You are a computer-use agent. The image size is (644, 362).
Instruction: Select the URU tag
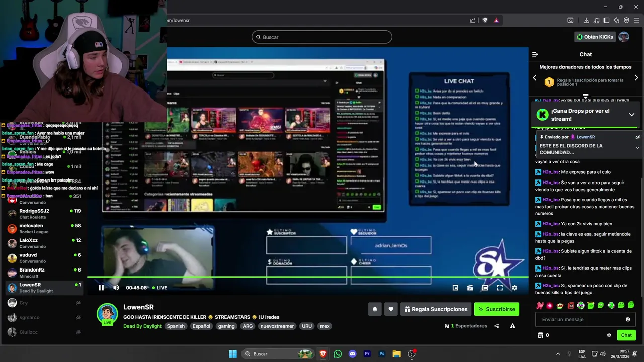coord(307,326)
